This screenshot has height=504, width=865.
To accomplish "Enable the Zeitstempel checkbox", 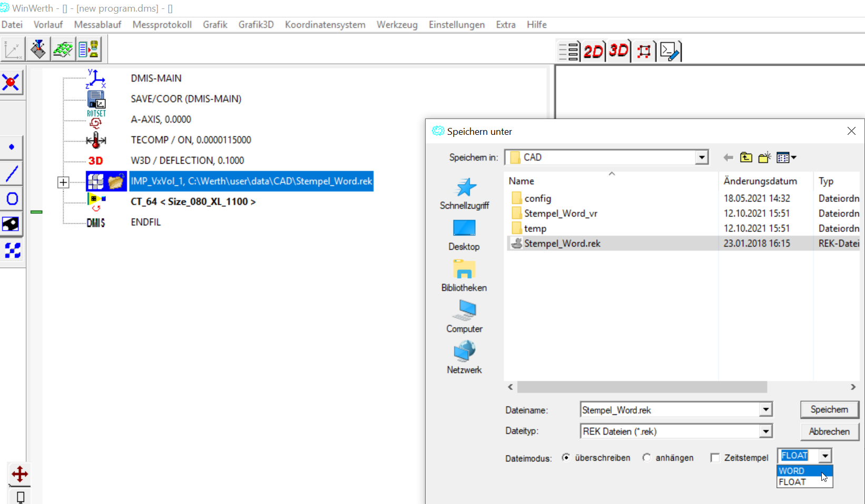I will [x=715, y=458].
